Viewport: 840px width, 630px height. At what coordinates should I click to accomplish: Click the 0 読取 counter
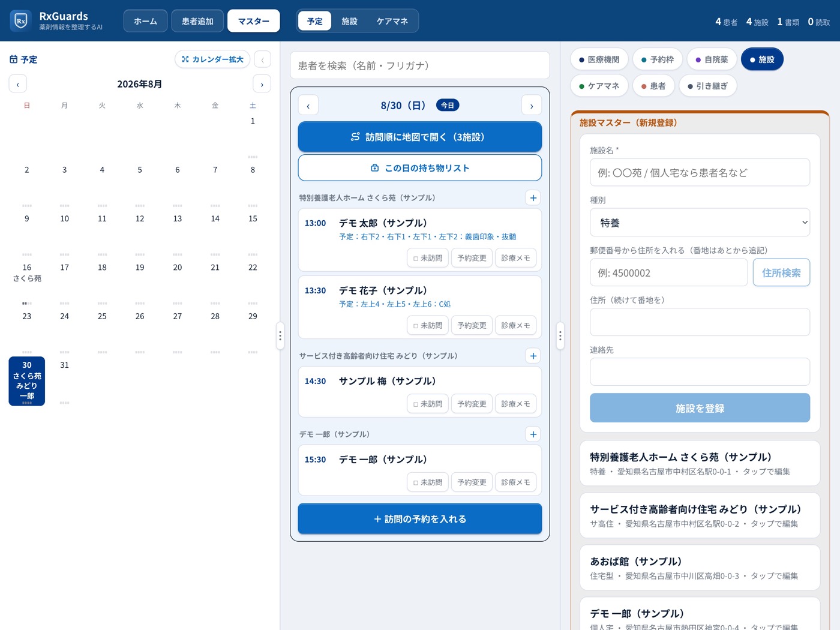click(x=818, y=22)
